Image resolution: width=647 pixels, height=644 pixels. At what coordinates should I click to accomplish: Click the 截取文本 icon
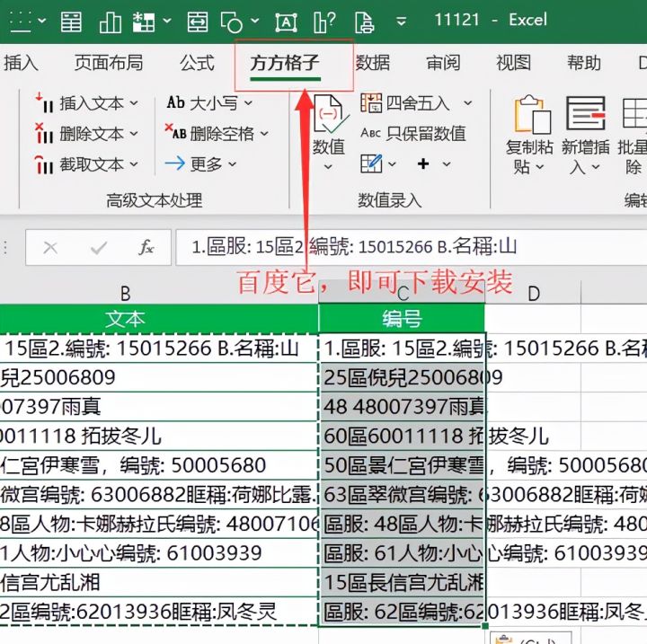pyautogui.click(x=44, y=164)
